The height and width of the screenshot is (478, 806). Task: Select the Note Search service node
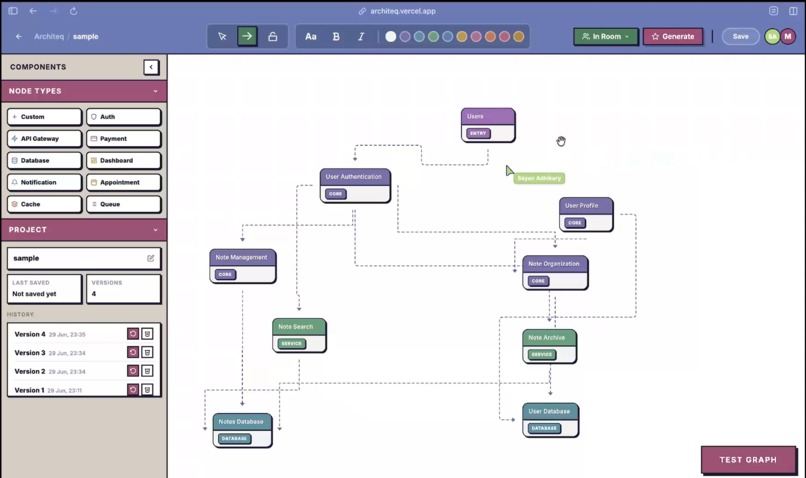pyautogui.click(x=299, y=335)
